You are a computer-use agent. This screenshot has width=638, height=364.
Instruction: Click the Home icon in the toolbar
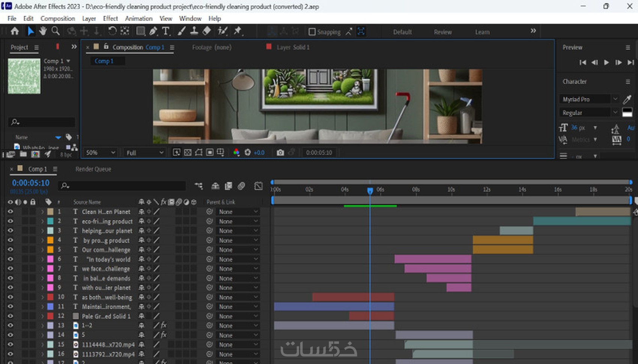tap(15, 32)
